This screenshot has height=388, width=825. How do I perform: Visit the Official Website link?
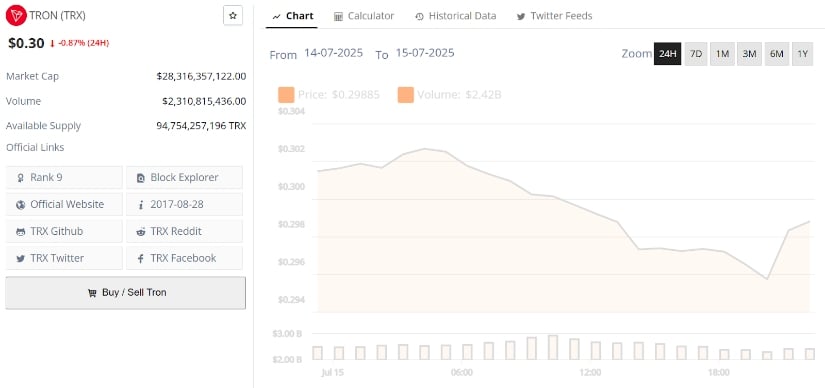click(64, 204)
